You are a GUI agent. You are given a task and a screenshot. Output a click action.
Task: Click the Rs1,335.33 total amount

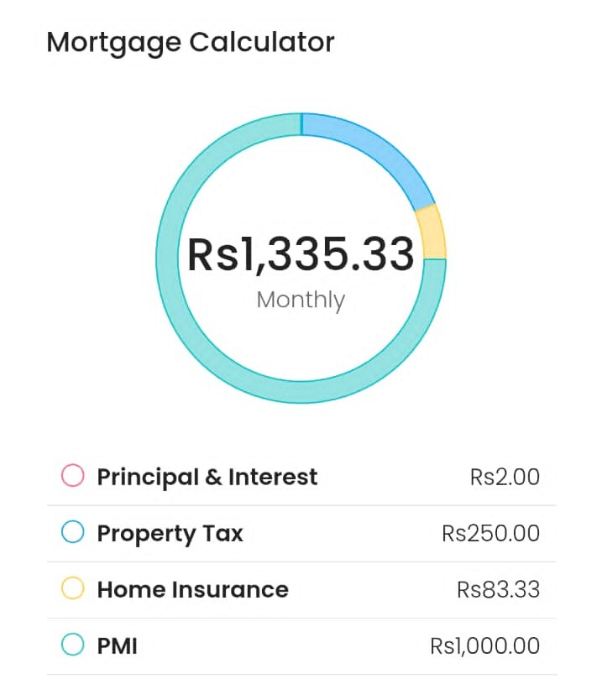point(301,254)
